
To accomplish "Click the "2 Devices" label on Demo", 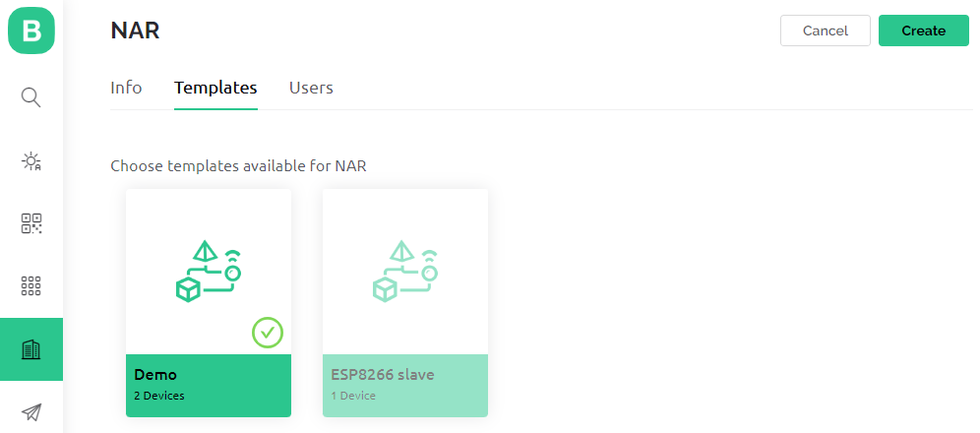I will [159, 396].
